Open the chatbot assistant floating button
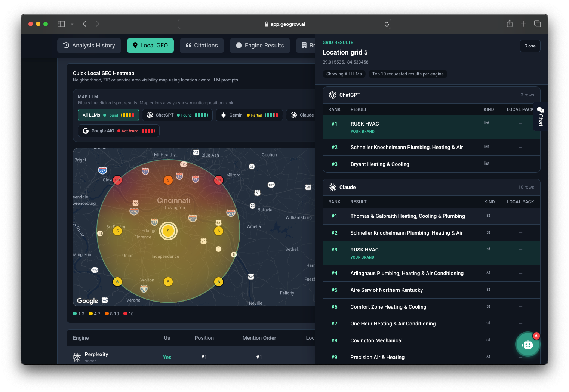 (x=528, y=345)
